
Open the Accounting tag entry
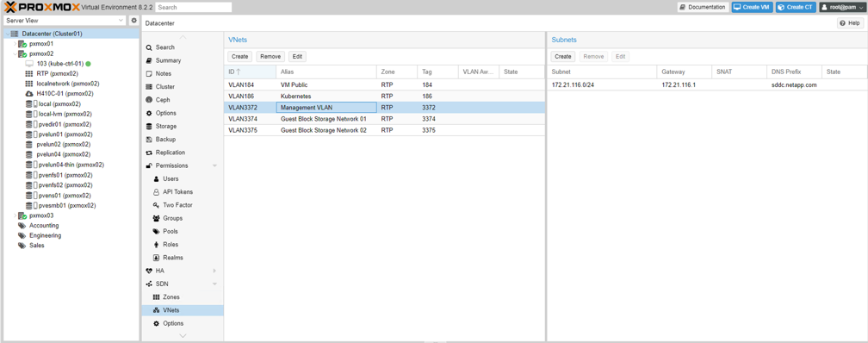click(44, 226)
